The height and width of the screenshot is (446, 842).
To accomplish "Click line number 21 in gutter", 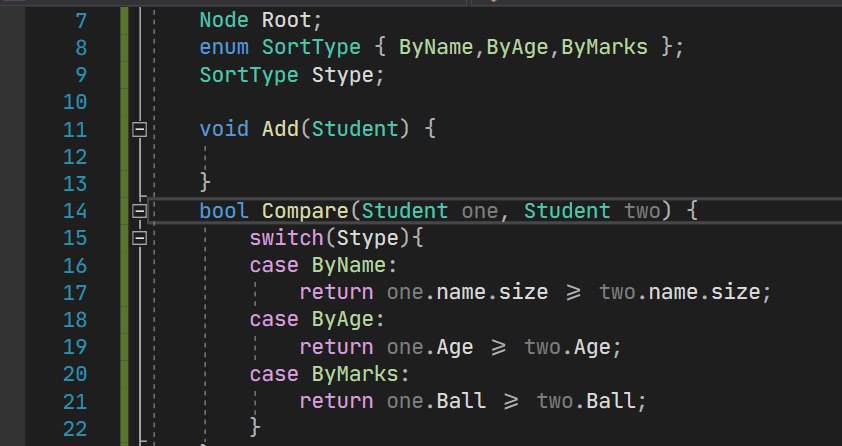I will [x=75, y=401].
